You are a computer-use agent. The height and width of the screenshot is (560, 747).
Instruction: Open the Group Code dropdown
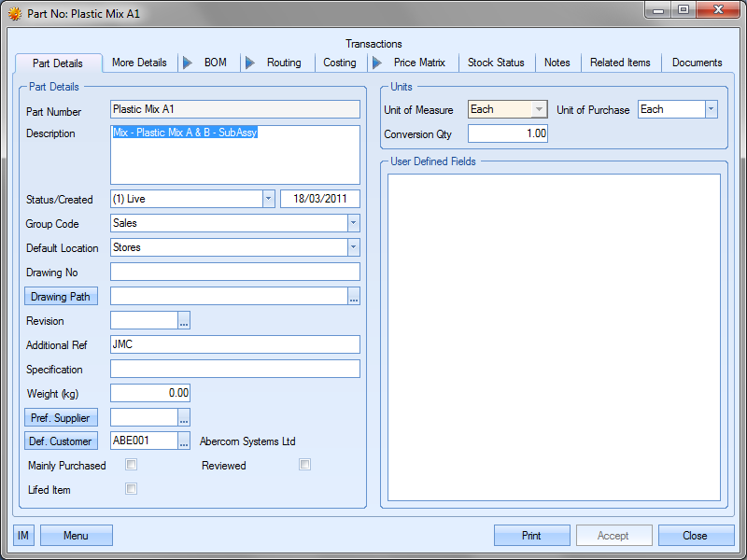[x=353, y=224]
